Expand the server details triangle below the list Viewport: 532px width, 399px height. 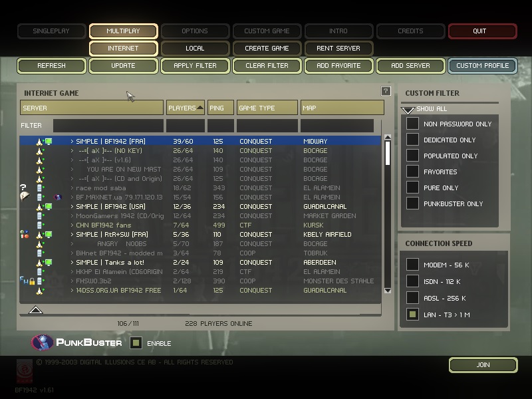tap(36, 310)
